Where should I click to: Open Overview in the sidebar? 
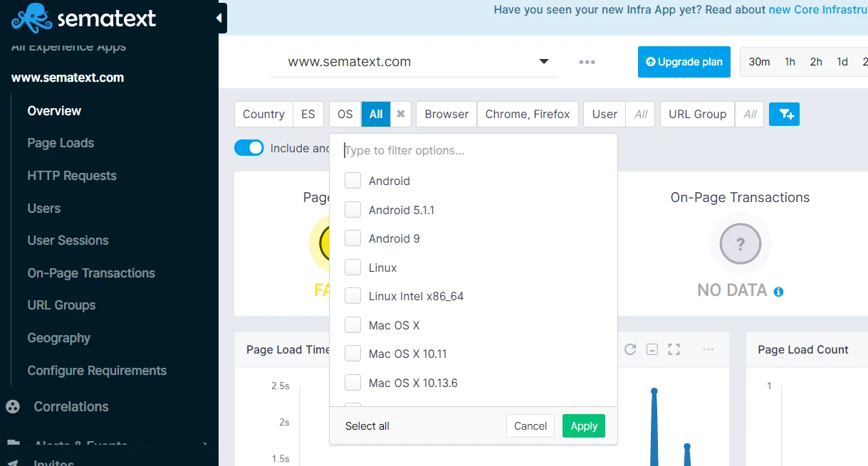click(x=54, y=111)
